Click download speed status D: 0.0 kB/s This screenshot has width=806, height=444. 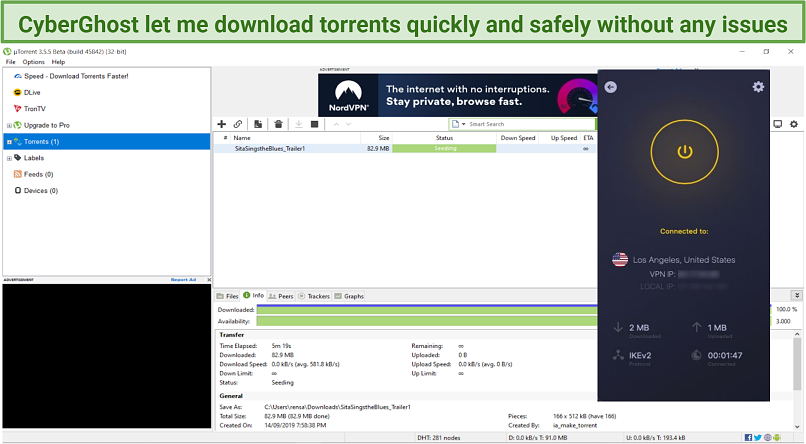(537, 438)
